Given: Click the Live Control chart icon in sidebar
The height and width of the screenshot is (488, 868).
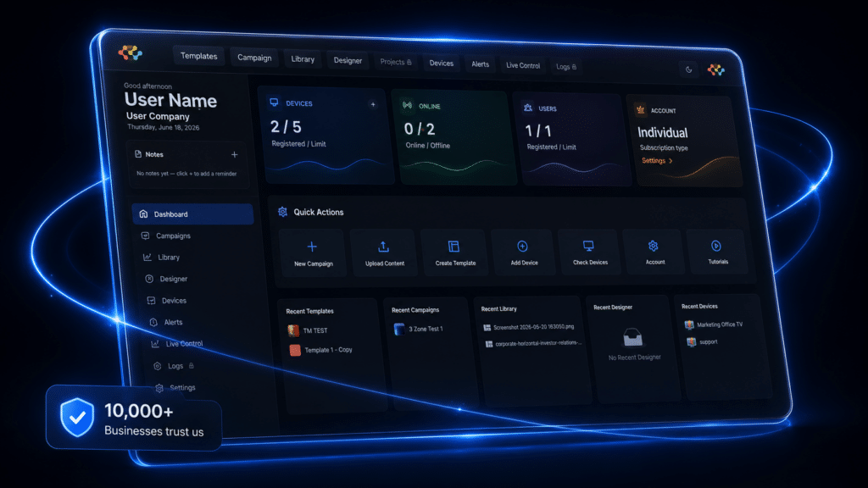Looking at the screenshot, I should [156, 344].
